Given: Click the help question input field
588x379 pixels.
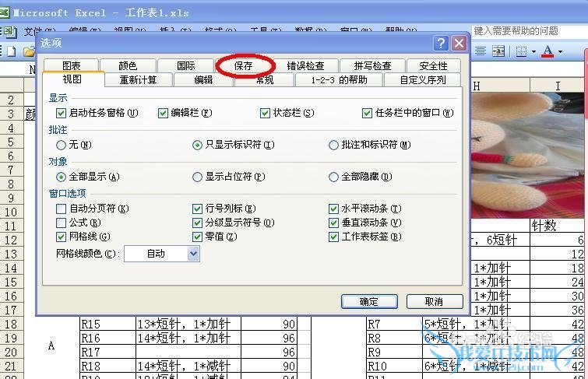Looking at the screenshot, I should pyautogui.click(x=529, y=30).
